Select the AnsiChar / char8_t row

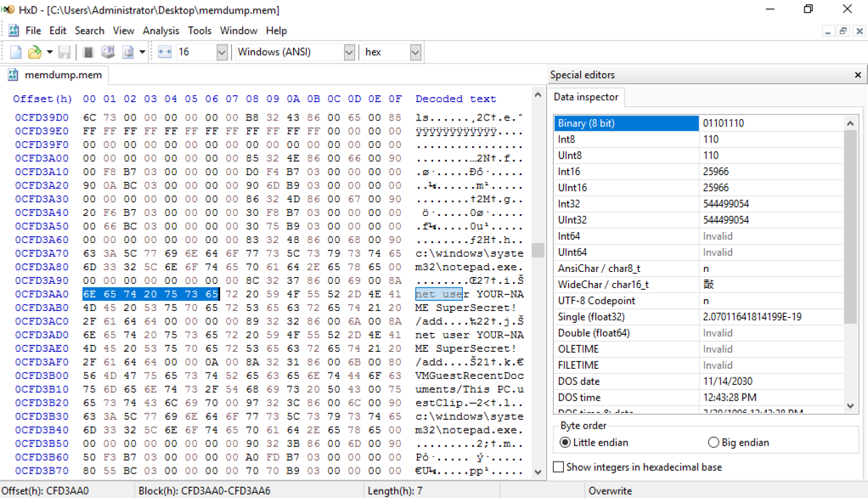click(x=699, y=268)
